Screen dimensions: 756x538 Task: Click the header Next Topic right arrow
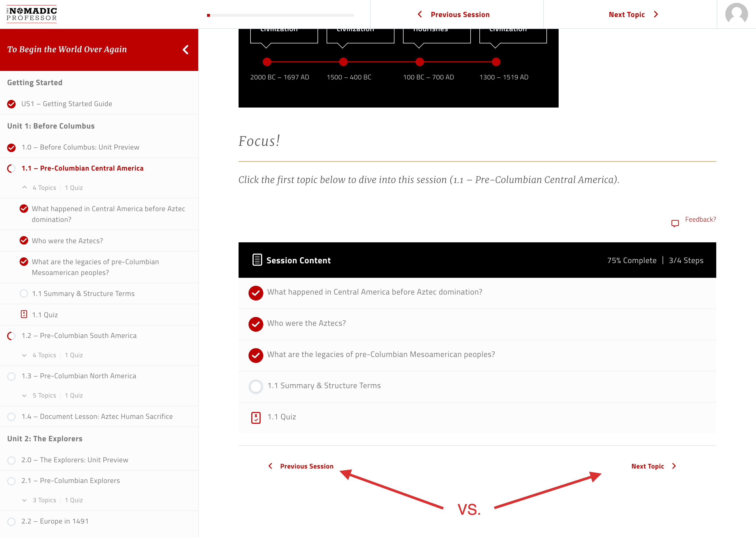[x=655, y=14]
